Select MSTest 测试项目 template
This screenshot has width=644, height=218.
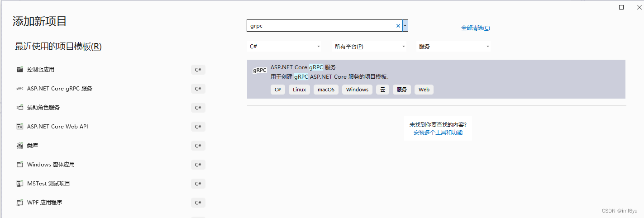pyautogui.click(x=110, y=184)
